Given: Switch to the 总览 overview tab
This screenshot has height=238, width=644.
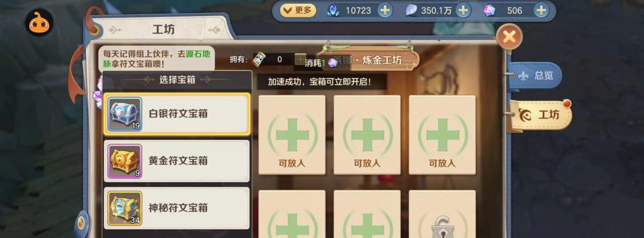Looking at the screenshot, I should [x=535, y=76].
